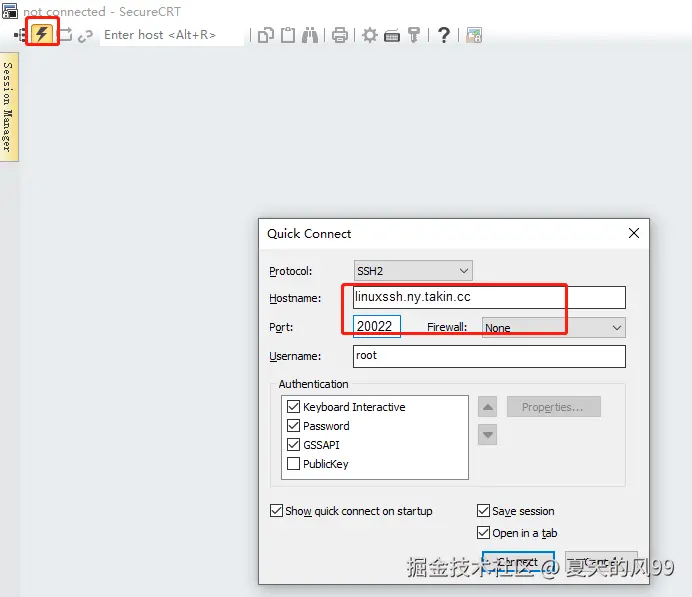
Task: Focus the Enter host address box
Action: (x=172, y=35)
